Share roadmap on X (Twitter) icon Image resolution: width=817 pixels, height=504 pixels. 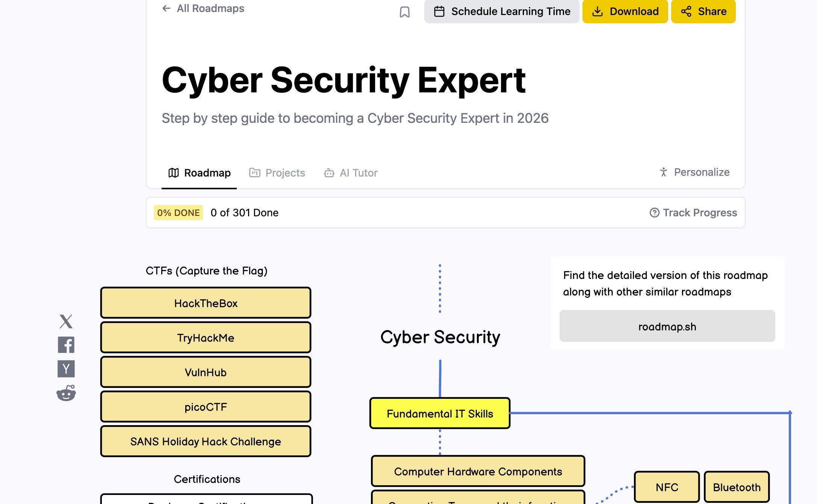pos(66,321)
